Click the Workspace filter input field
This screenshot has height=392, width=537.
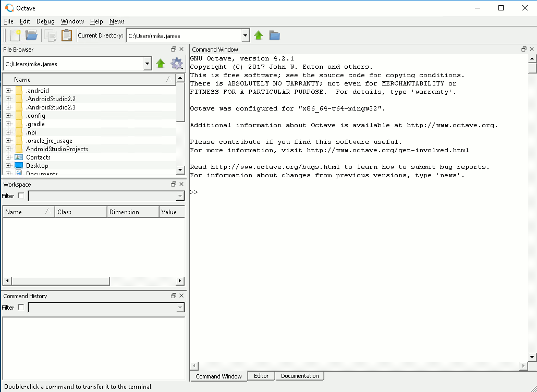point(102,196)
